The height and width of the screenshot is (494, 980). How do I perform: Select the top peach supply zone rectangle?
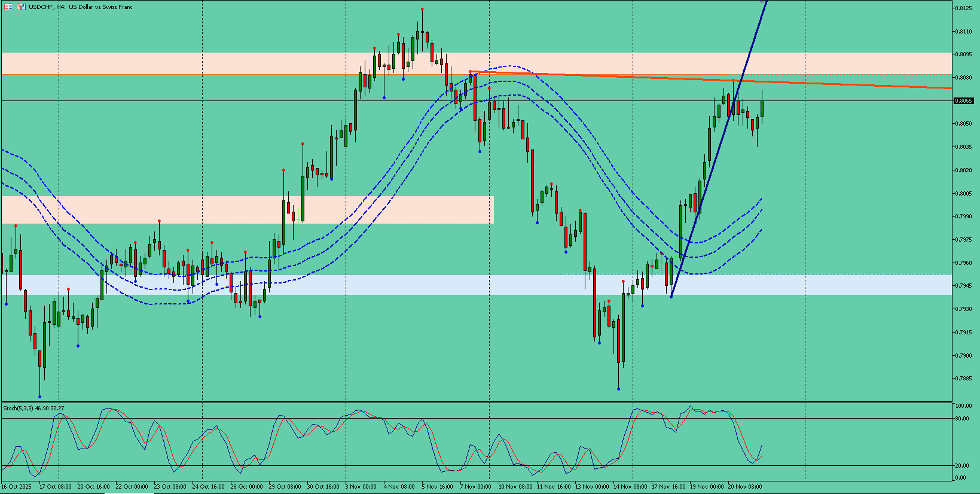click(476, 63)
